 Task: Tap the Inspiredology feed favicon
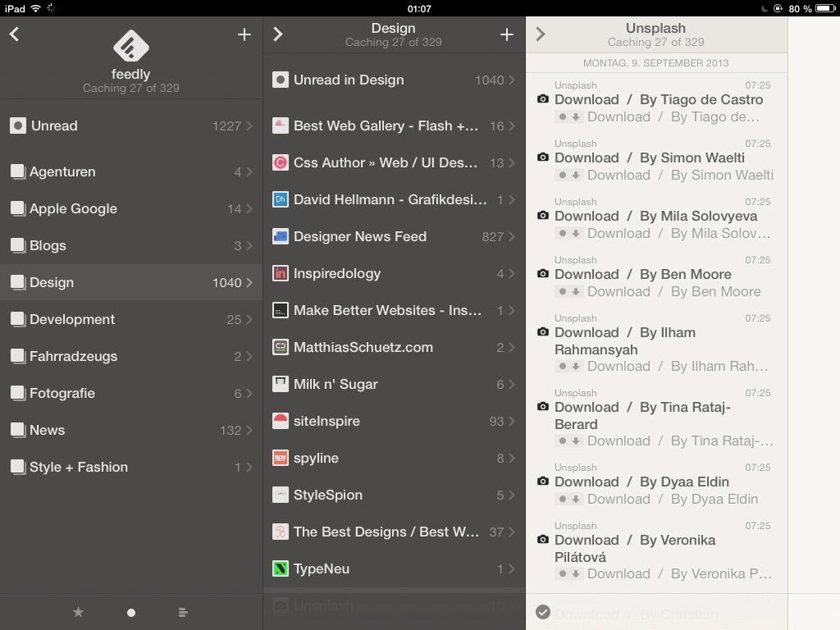pyautogui.click(x=281, y=273)
